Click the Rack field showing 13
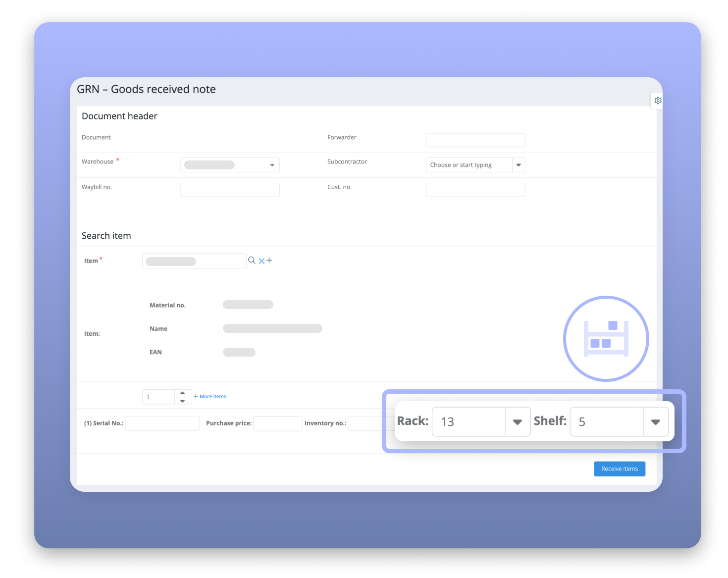Image resolution: width=728 pixels, height=578 pixels. click(x=468, y=422)
